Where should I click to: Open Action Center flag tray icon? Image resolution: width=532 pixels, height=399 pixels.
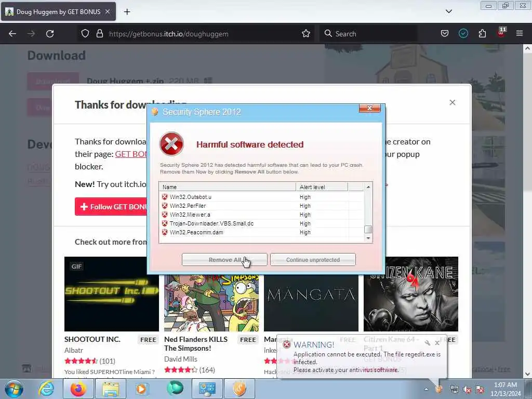point(480,390)
